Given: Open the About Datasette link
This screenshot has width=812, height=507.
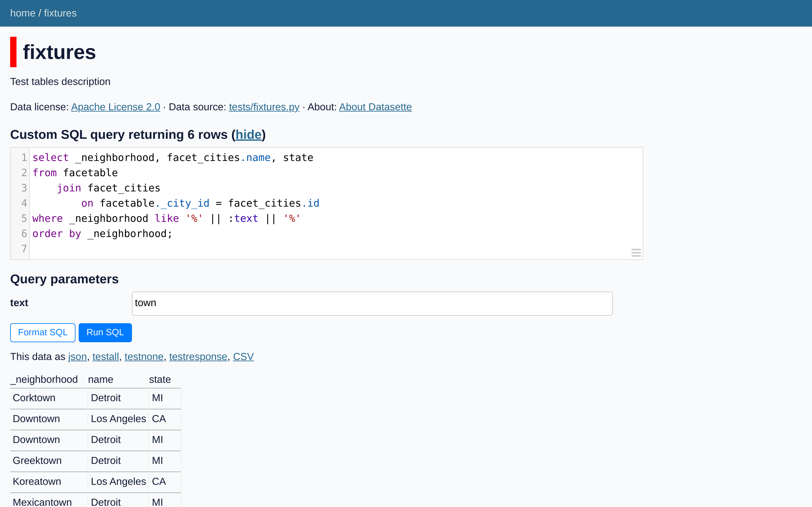Looking at the screenshot, I should pyautogui.click(x=375, y=107).
